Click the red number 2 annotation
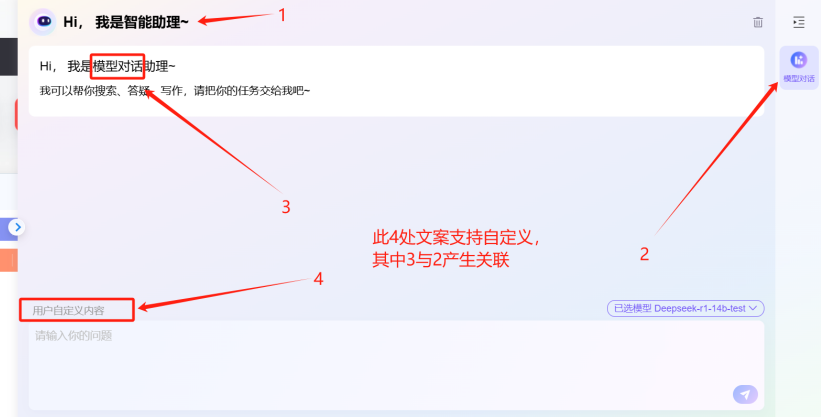Screen dimensions: 821x417 tap(645, 254)
